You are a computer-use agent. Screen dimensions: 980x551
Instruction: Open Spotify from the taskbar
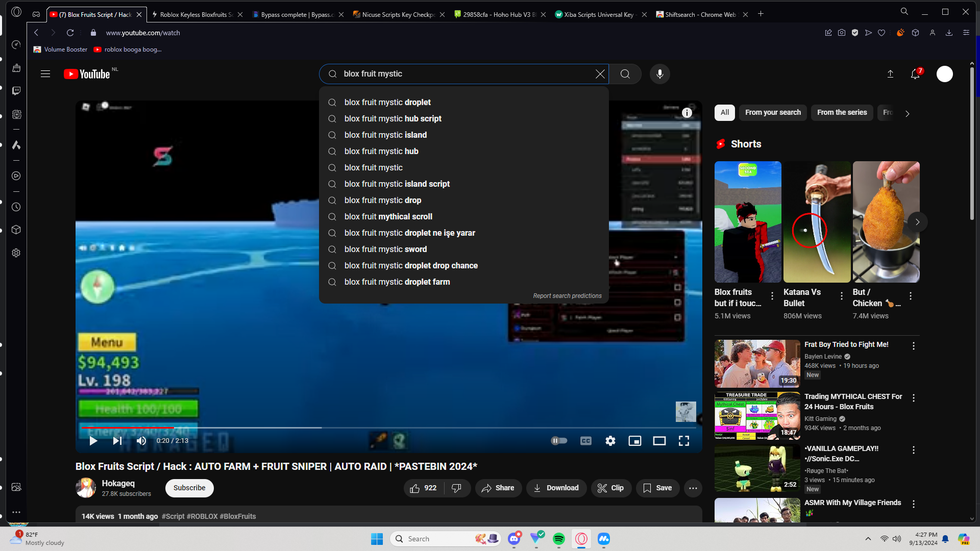[559, 539]
